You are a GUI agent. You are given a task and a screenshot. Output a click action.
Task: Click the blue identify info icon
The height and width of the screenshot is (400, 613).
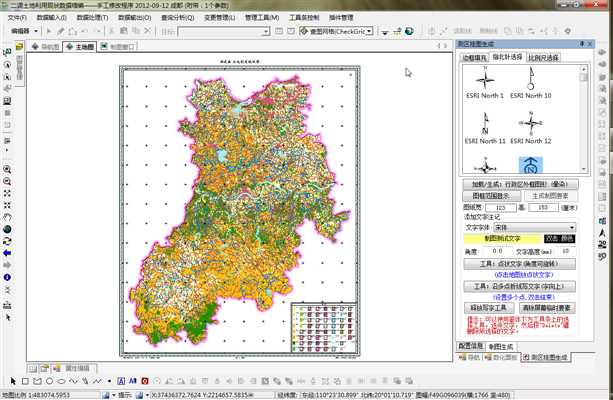click(x=7, y=277)
